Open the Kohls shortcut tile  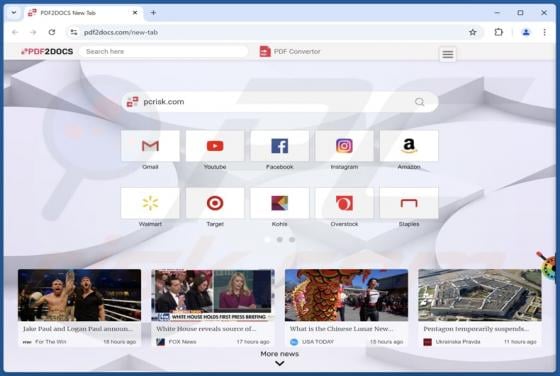pos(280,203)
